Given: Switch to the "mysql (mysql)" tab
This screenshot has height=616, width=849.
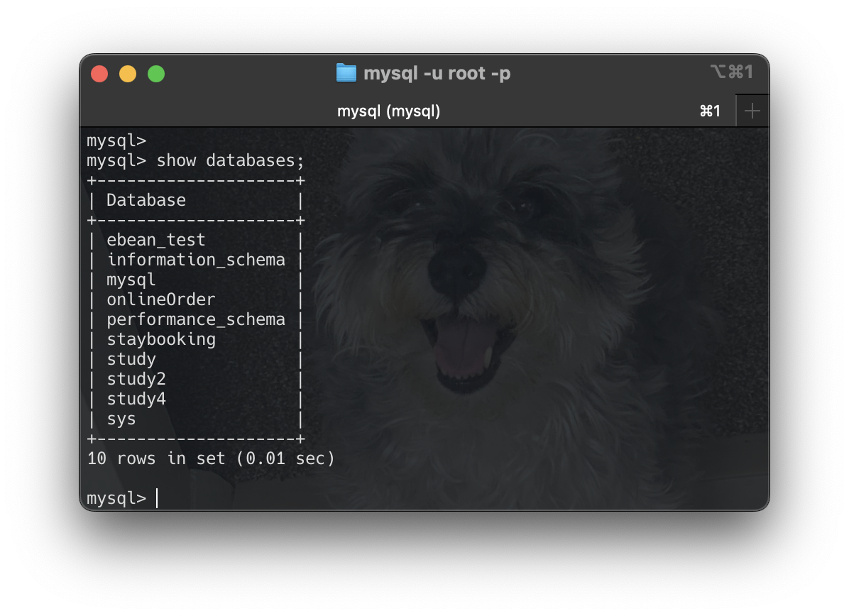Looking at the screenshot, I should pyautogui.click(x=388, y=111).
